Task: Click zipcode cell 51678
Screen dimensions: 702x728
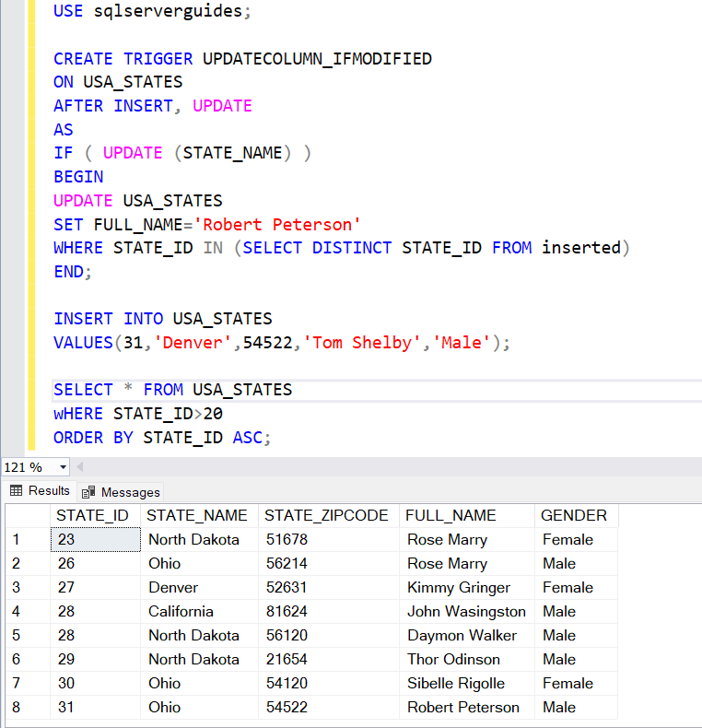Action: pos(329,539)
